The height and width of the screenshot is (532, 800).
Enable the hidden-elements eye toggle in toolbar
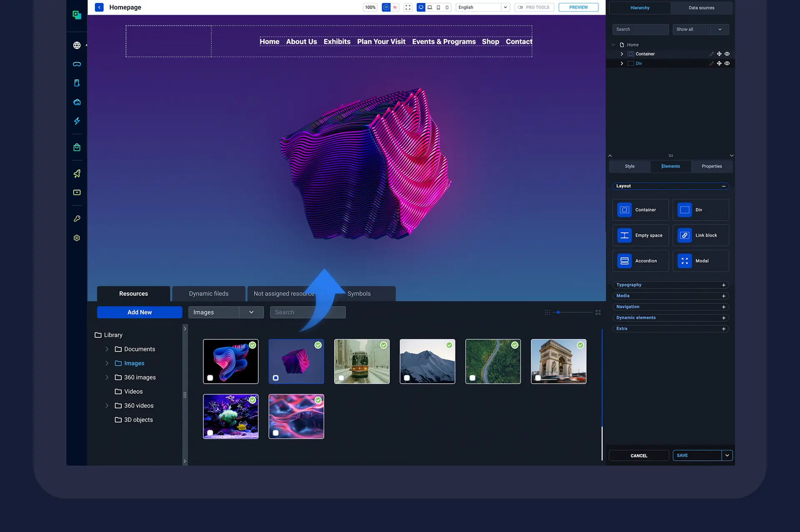point(395,7)
